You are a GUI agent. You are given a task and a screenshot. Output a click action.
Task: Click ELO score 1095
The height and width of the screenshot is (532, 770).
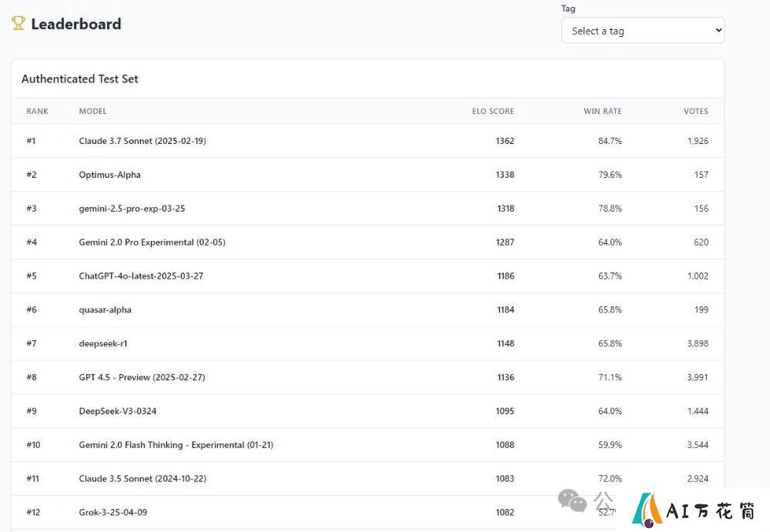(x=505, y=411)
